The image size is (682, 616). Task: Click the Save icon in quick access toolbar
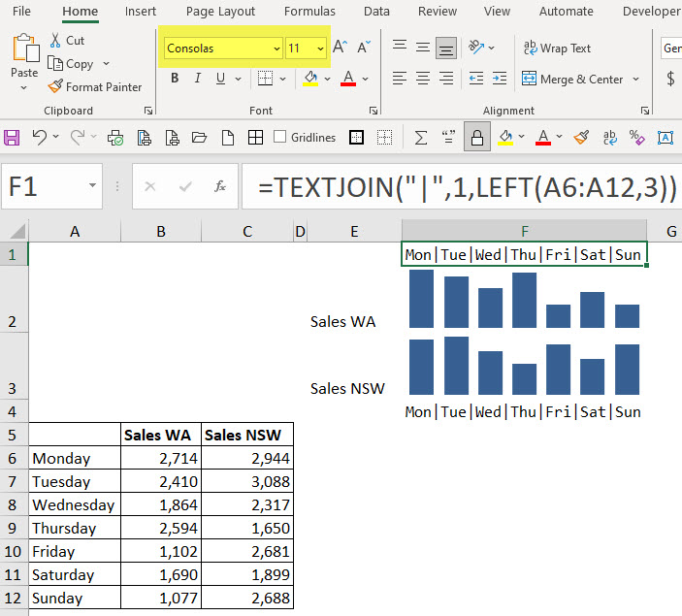click(x=13, y=137)
